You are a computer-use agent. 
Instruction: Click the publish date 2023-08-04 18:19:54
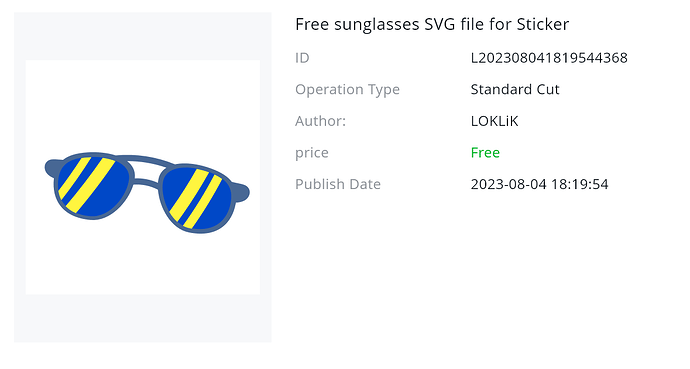coord(540,184)
